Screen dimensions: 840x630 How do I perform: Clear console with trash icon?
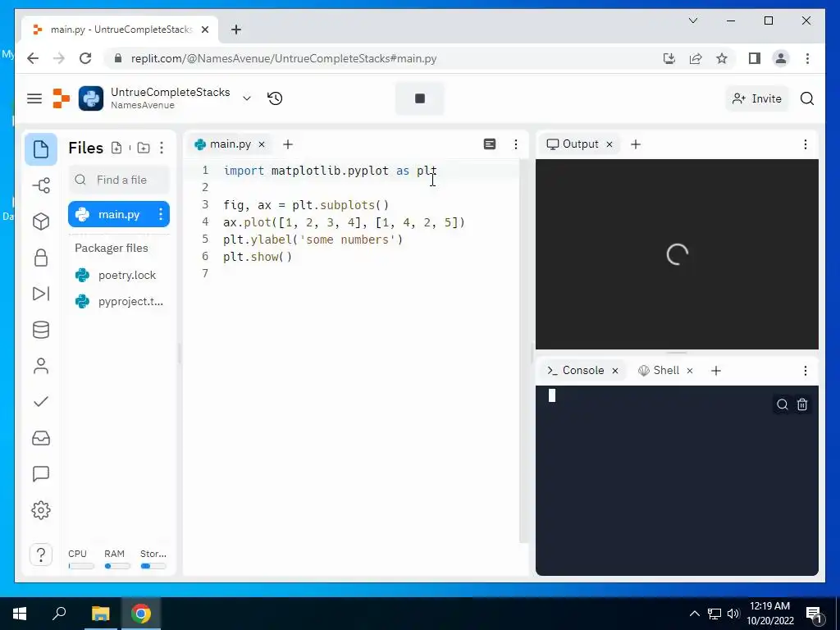802,404
